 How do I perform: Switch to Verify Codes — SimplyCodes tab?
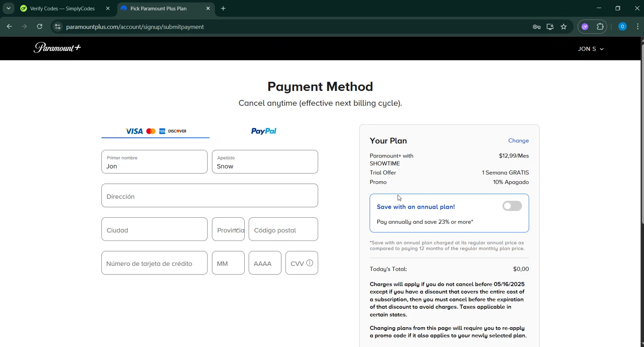62,9
